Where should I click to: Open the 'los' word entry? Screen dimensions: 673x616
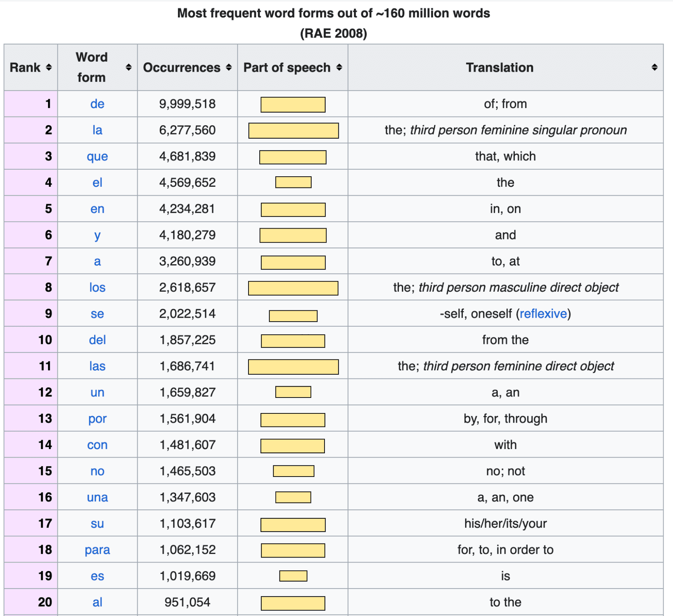click(x=97, y=287)
